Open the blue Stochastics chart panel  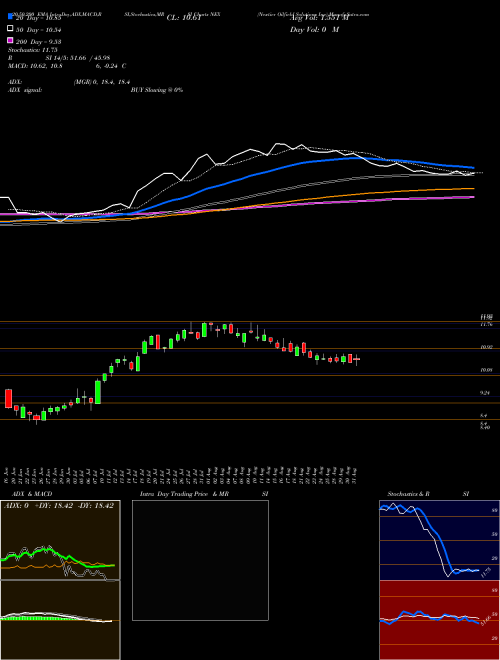(439, 540)
